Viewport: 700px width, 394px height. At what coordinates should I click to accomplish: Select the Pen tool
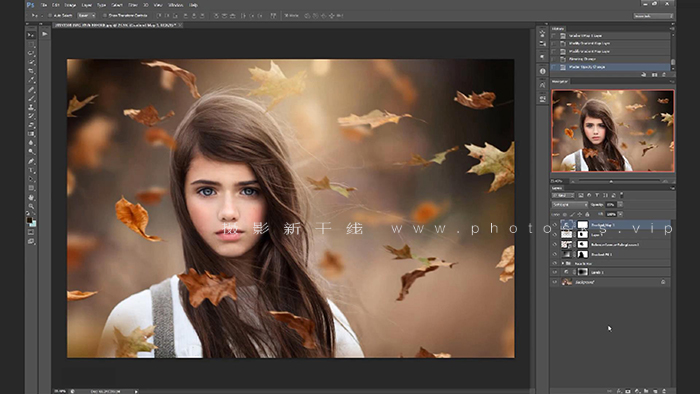(31, 161)
